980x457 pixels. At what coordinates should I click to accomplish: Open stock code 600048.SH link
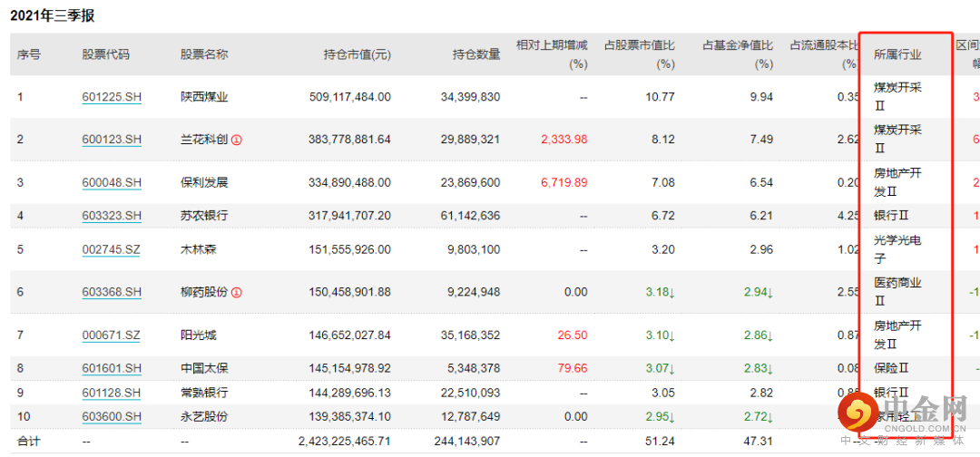pos(112,183)
